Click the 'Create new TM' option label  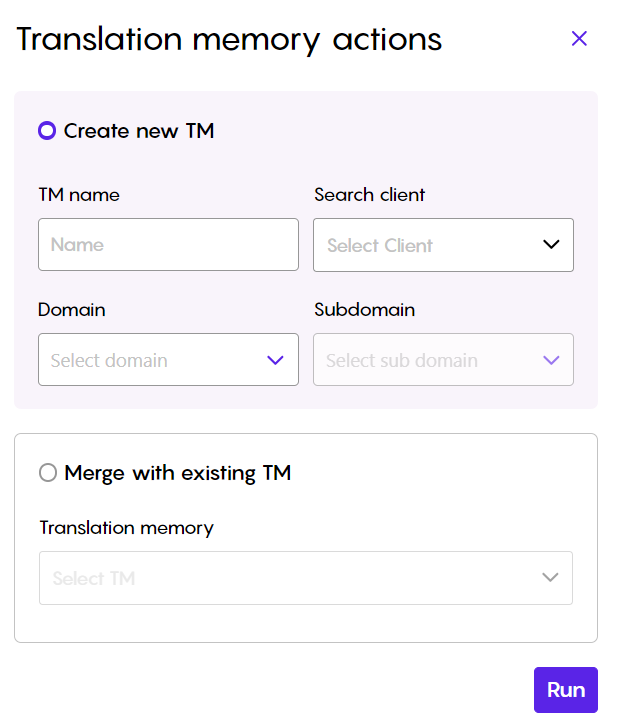[x=139, y=131]
